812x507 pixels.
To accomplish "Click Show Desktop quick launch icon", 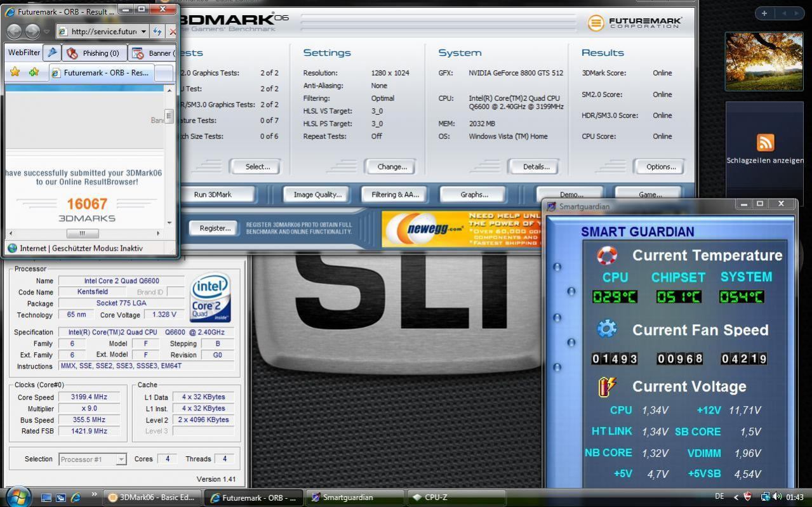I will tap(46, 498).
